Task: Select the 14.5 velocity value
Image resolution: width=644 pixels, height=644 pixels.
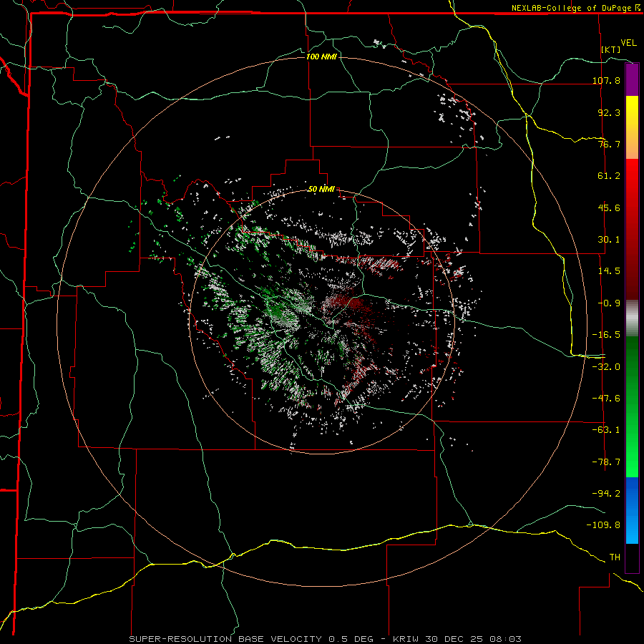Action: (609, 271)
